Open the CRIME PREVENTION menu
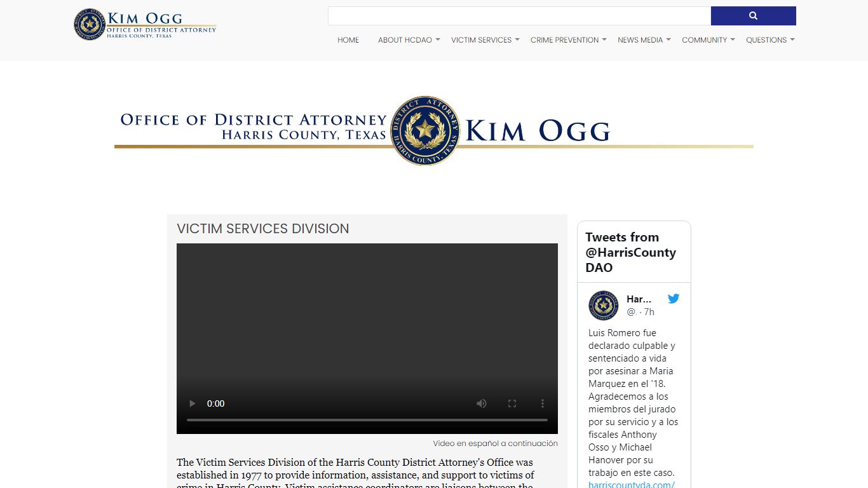The height and width of the screenshot is (488, 868). pos(564,40)
